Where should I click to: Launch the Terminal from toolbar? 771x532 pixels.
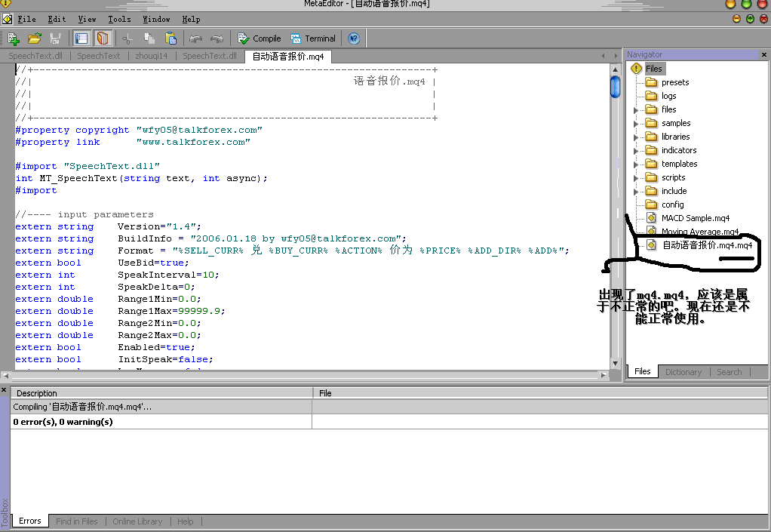click(x=313, y=38)
